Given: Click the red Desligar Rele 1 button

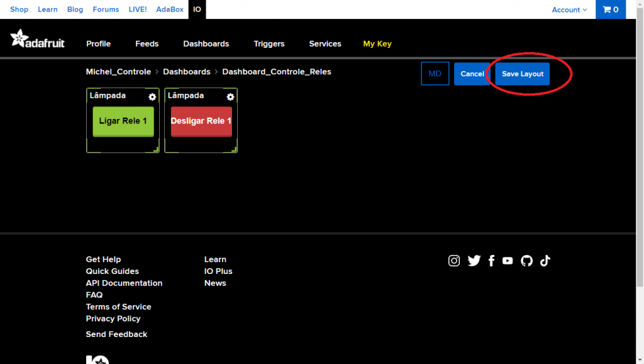Looking at the screenshot, I should point(201,122).
